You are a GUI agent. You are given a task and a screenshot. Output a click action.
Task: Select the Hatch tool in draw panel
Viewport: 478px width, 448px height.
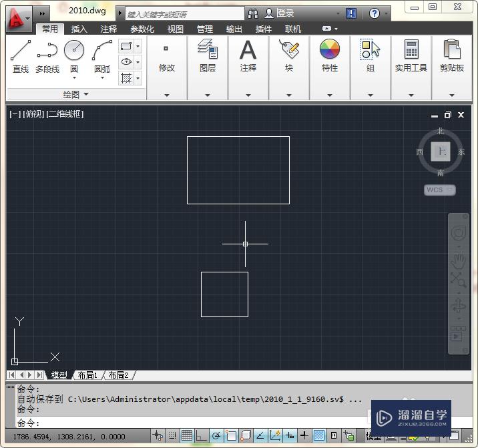126,78
